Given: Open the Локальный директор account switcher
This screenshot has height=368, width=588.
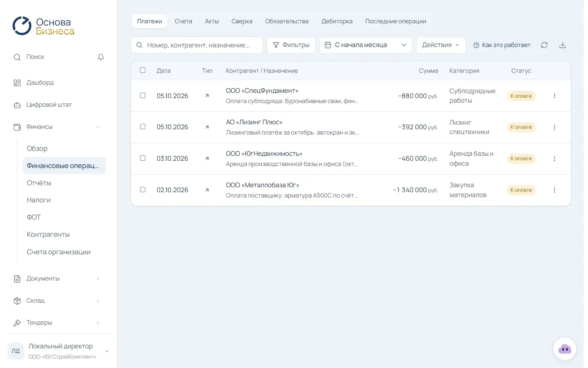Looking at the screenshot, I should [x=58, y=351].
